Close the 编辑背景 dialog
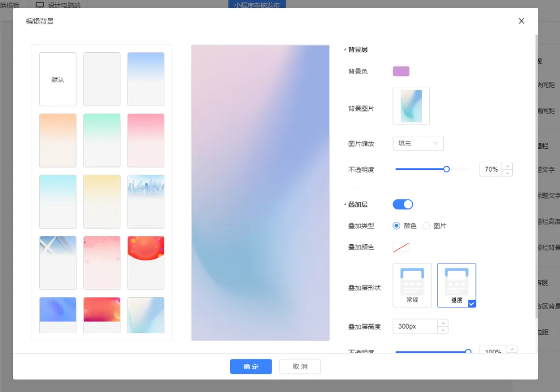Viewport: 560px width, 392px height. tap(522, 21)
